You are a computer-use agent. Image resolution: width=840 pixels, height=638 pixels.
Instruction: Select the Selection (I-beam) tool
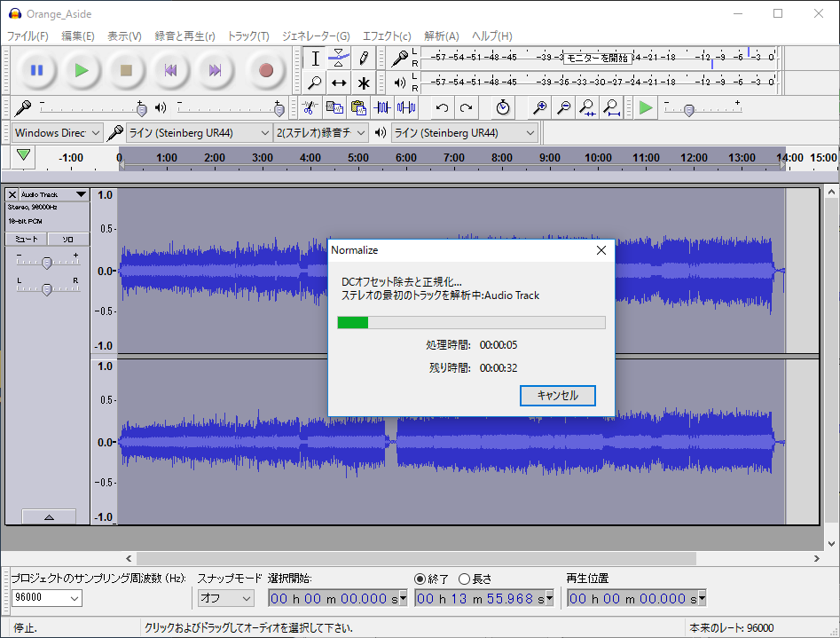[315, 59]
